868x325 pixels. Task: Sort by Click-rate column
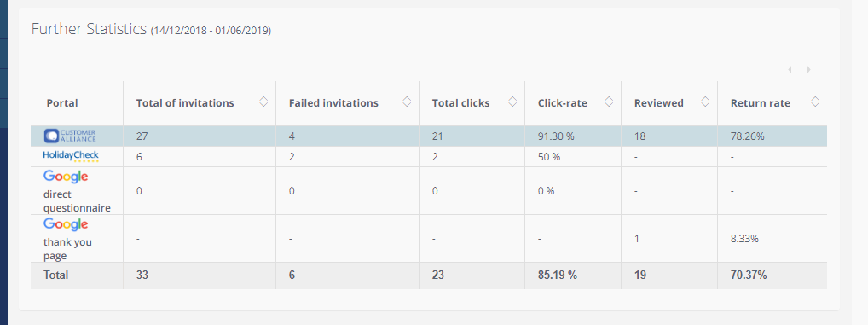point(609,102)
